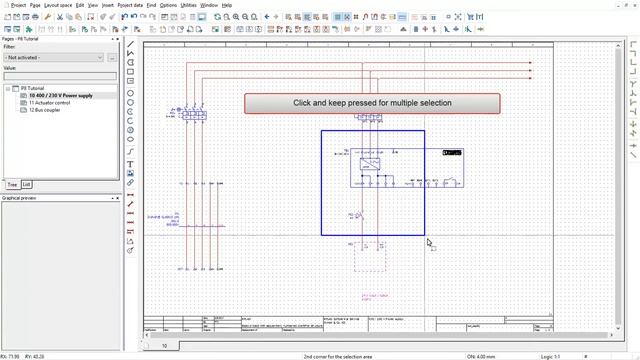
Task: Close the Graphical preview panel
Action: tap(118, 198)
